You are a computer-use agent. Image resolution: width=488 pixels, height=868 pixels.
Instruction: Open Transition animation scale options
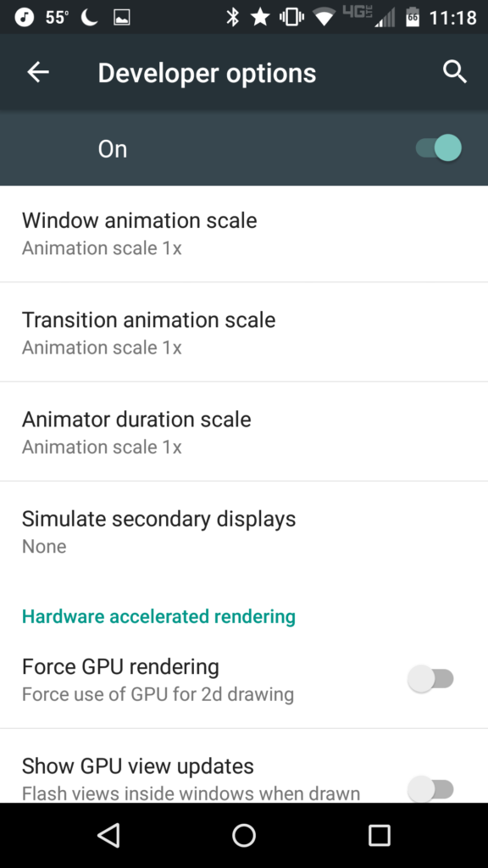pyautogui.click(x=244, y=332)
